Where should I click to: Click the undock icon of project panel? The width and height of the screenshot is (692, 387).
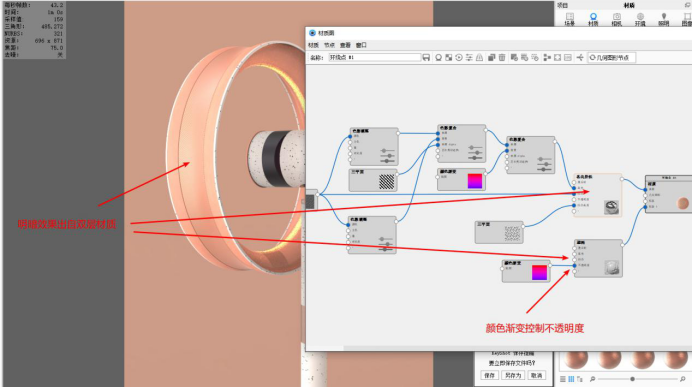[688, 5]
